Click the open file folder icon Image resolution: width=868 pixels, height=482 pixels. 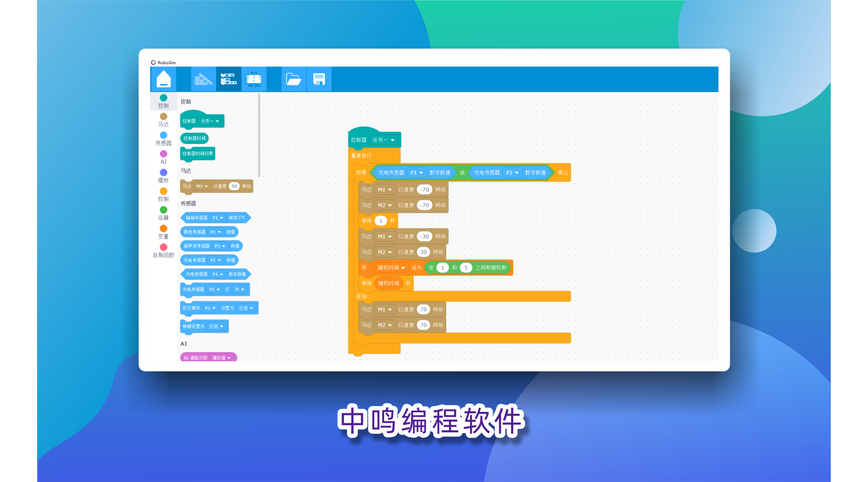(x=294, y=80)
